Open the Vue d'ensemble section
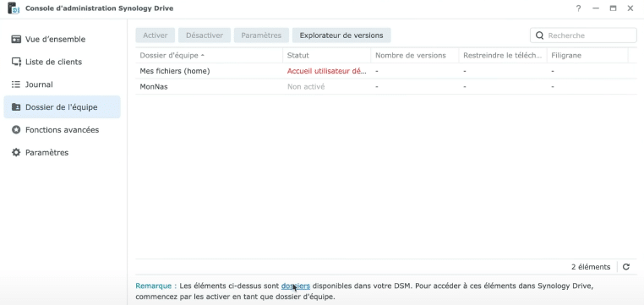Viewport: 644px width, 305px height. 62,40
